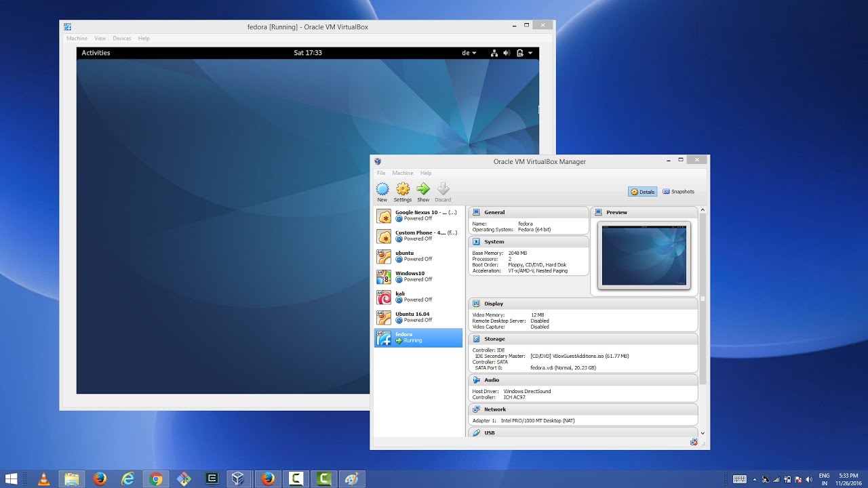
Task: Click details pane vertical scrollbar
Action: 703,298
